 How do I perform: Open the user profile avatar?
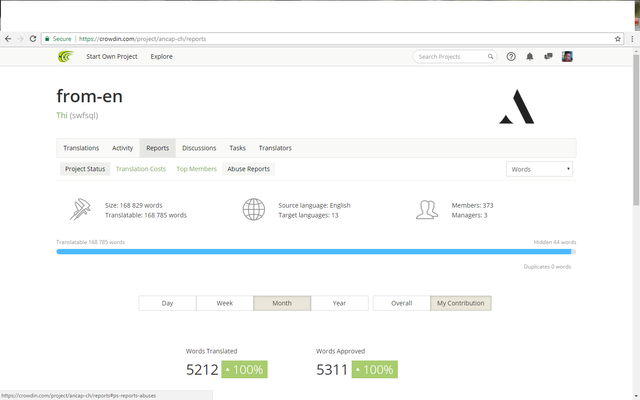coord(567,57)
